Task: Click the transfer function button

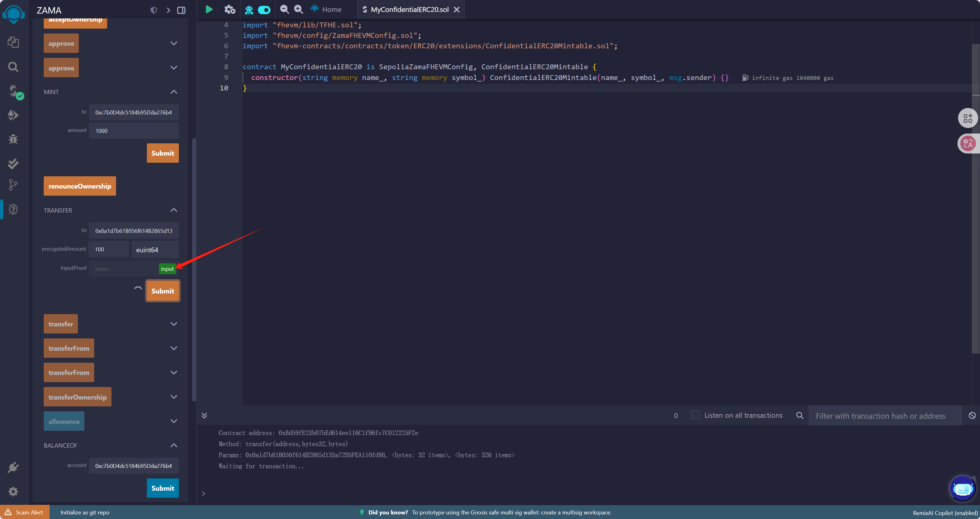Action: [x=61, y=324]
